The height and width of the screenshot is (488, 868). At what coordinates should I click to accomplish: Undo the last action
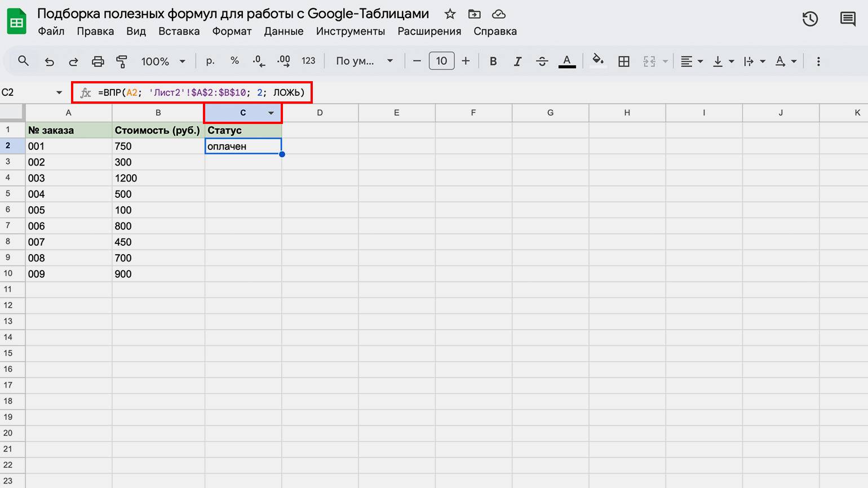coord(50,61)
